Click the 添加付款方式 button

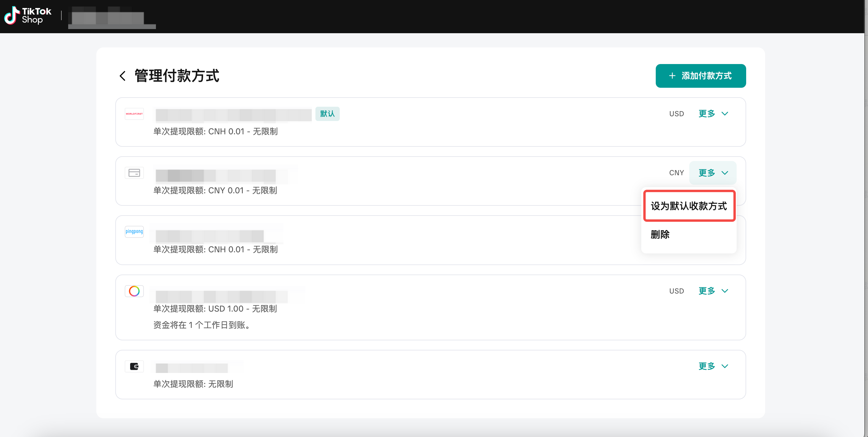tap(701, 76)
